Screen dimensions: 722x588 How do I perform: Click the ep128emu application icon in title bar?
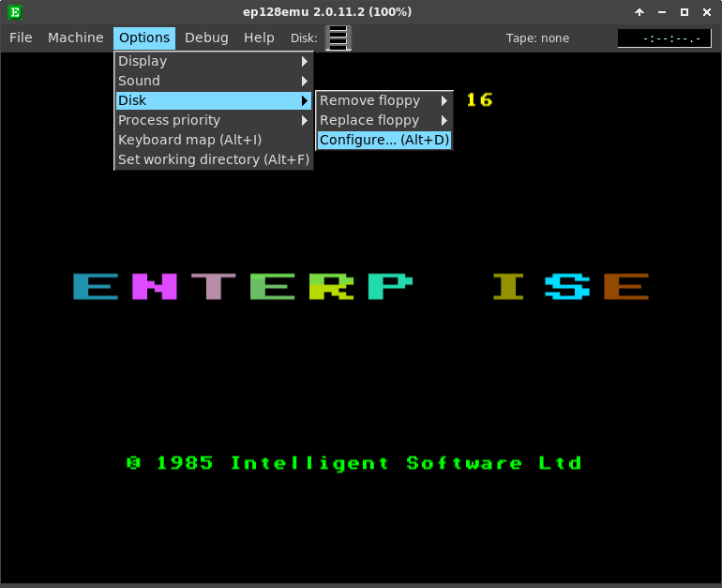tap(15, 12)
